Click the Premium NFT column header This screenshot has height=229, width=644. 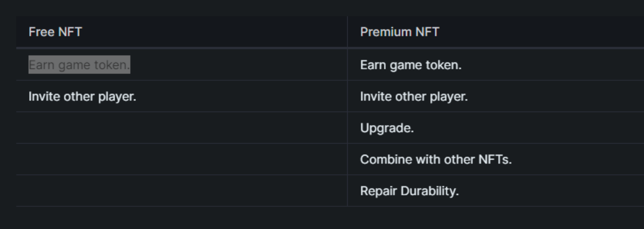(399, 32)
